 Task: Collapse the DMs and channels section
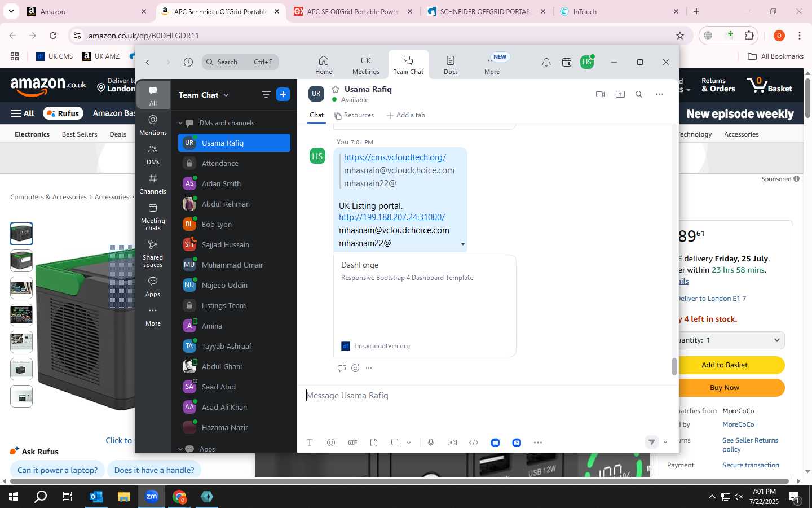click(x=180, y=123)
